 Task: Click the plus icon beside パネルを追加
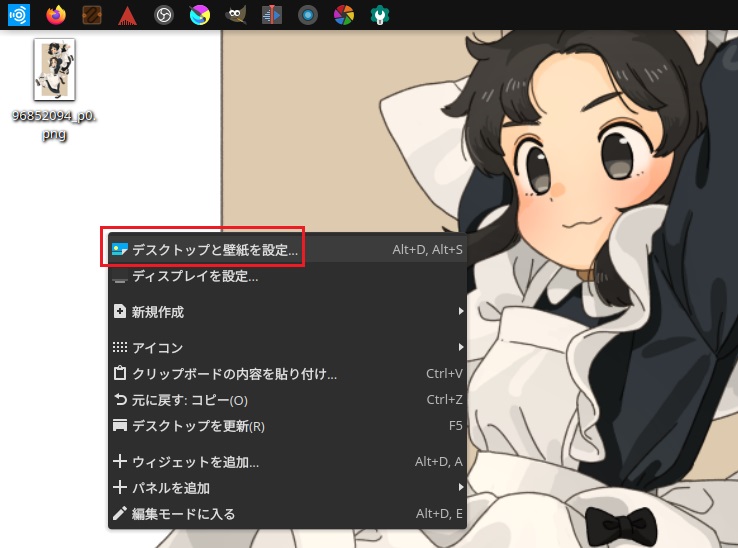tap(120, 487)
